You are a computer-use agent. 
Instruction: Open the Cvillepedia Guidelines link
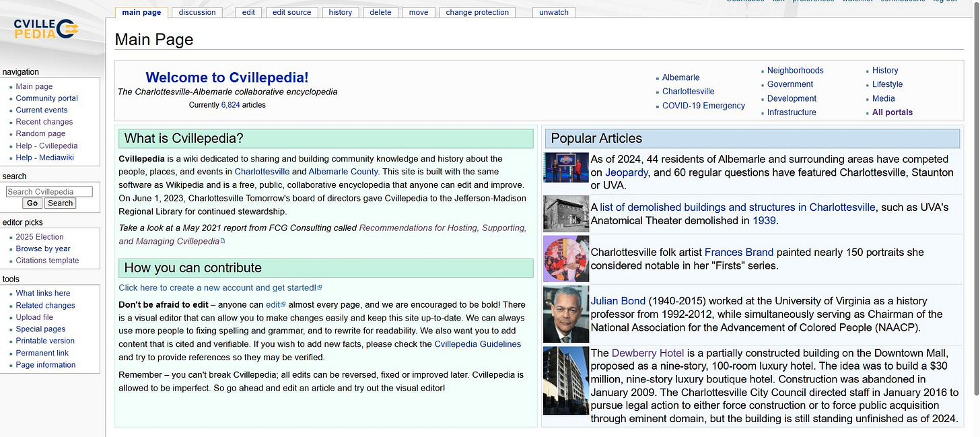(478, 344)
